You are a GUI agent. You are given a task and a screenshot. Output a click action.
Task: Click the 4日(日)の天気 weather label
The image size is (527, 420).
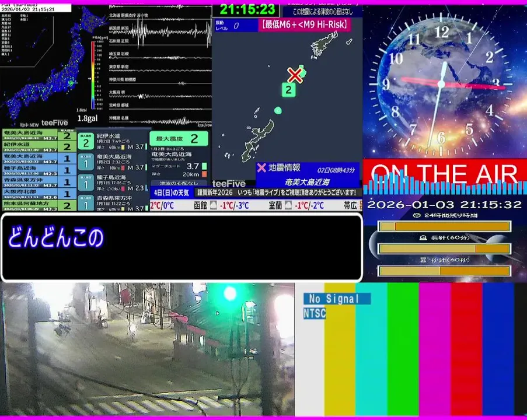pos(172,193)
